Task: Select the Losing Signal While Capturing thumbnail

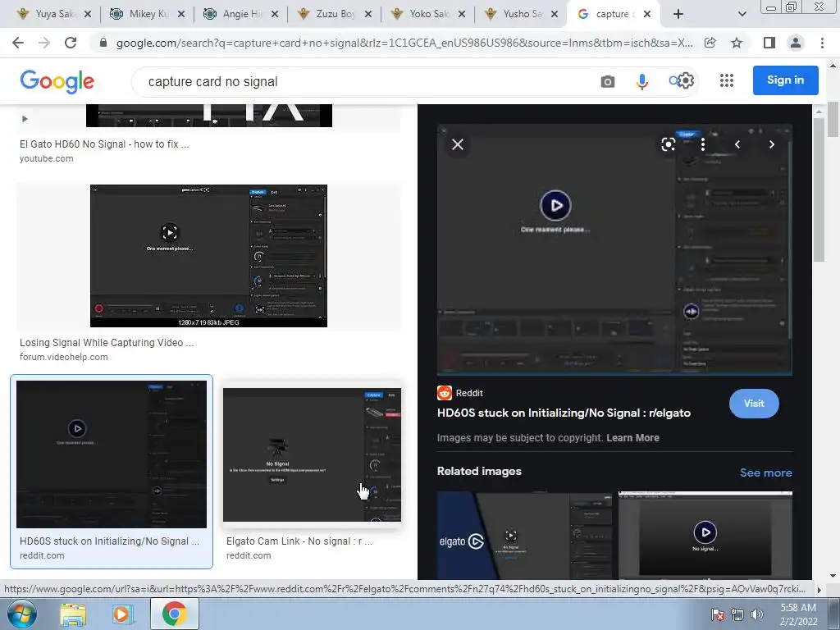Action: click(208, 256)
